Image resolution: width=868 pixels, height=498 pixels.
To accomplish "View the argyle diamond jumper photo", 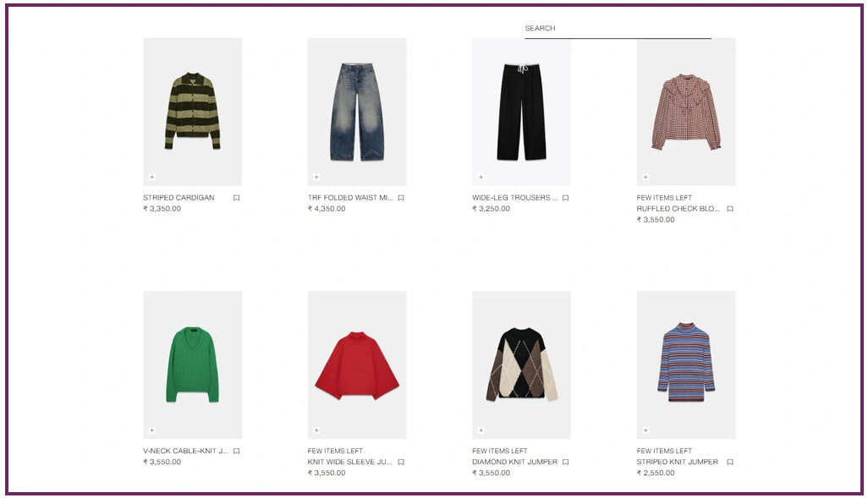I will click(521, 365).
